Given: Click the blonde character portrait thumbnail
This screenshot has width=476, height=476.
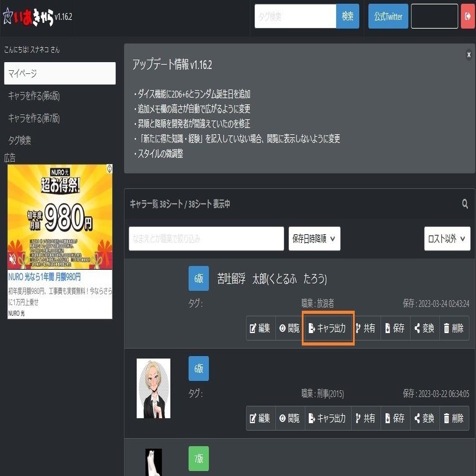Looking at the screenshot, I should (153, 388).
